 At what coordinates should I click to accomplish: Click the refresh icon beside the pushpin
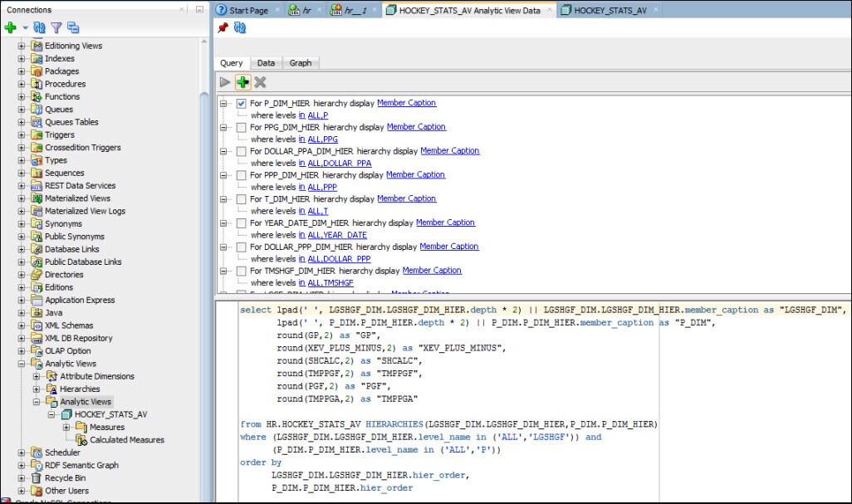pos(240,28)
